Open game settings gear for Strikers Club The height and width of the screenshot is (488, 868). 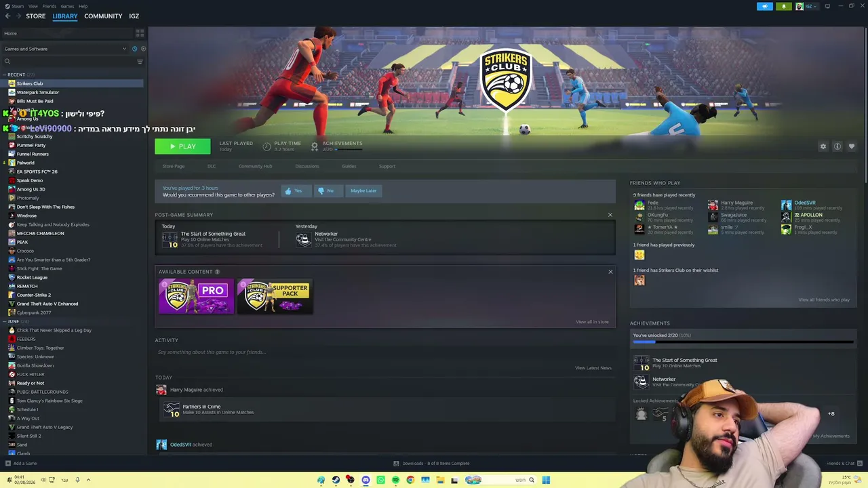pyautogui.click(x=823, y=146)
